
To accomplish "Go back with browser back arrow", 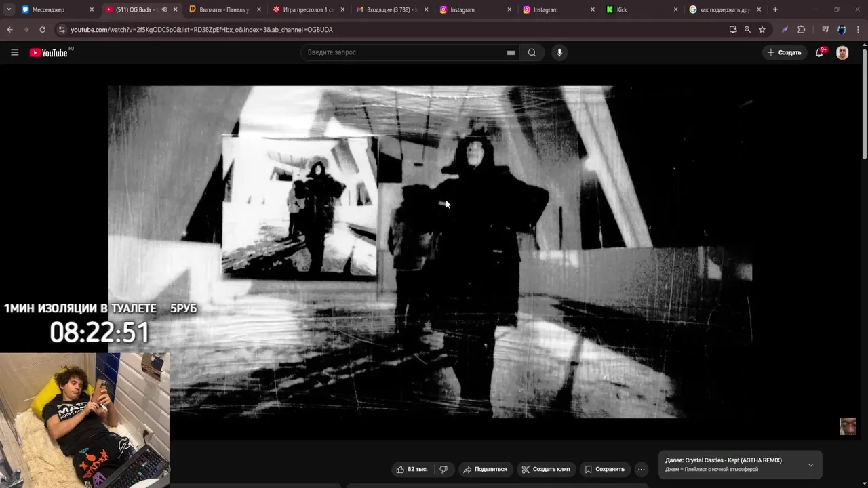I will [x=9, y=30].
